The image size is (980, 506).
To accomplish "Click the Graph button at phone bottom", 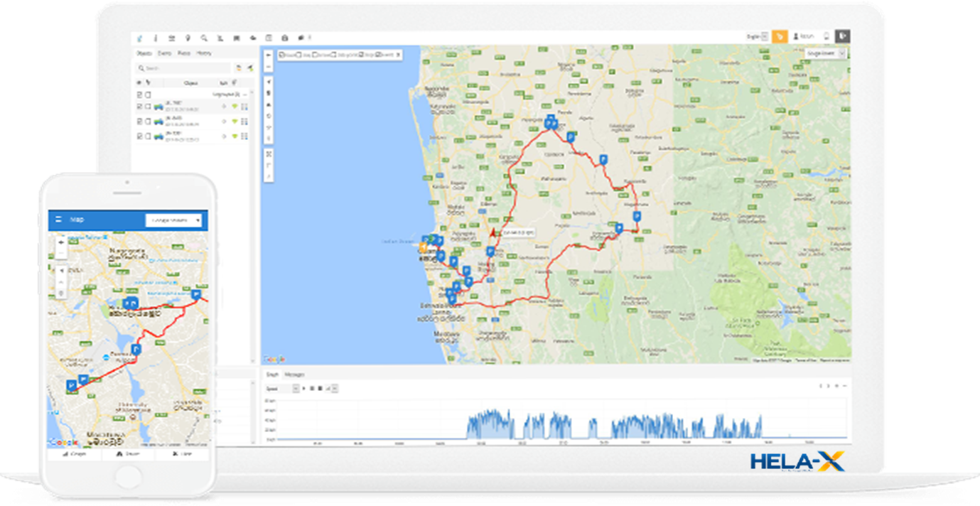I will pos(75,453).
